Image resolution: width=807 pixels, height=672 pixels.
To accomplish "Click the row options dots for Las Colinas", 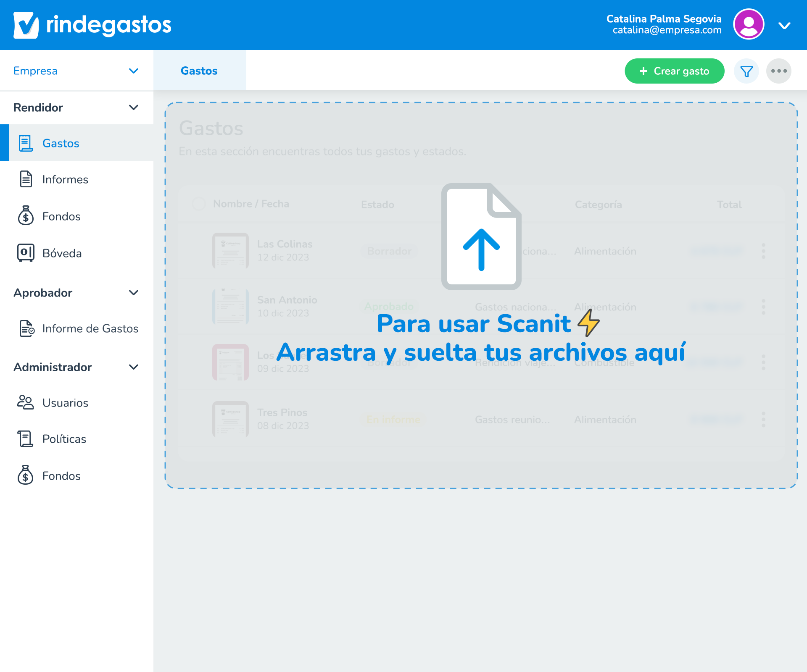I will tap(764, 251).
